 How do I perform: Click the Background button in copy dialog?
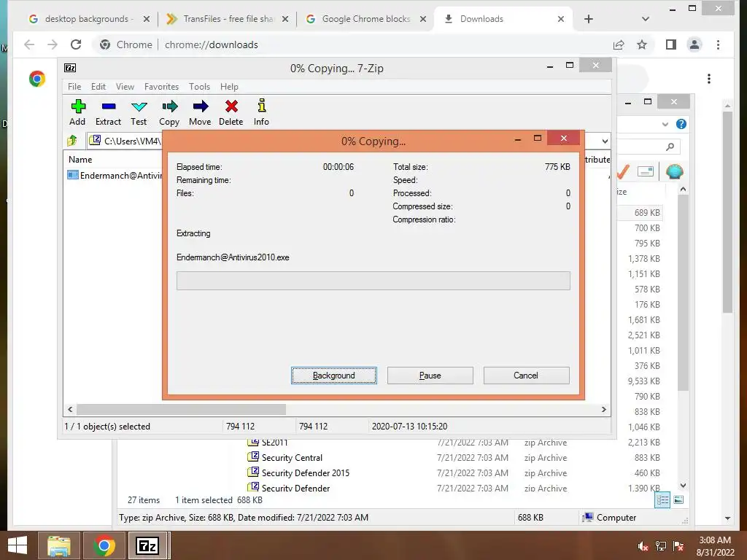tap(334, 376)
